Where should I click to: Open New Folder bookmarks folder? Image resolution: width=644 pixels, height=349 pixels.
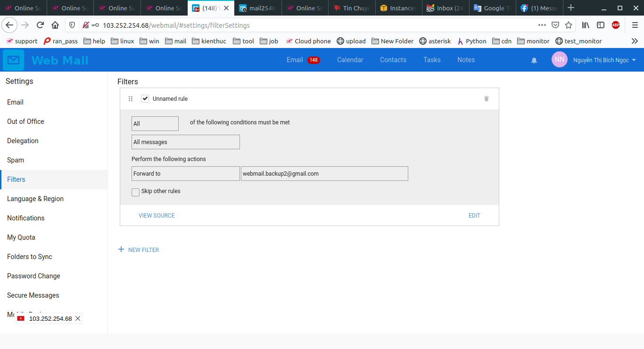(392, 41)
